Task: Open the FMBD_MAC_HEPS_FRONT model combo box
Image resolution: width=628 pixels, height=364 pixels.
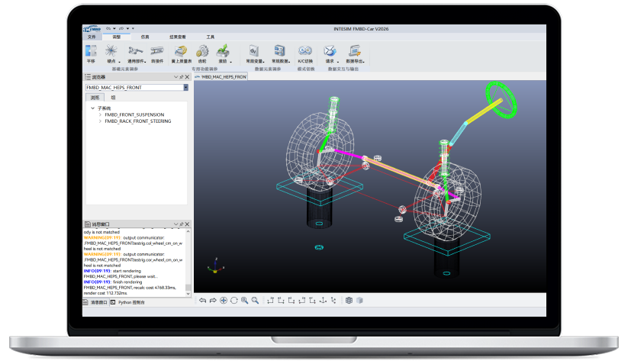Action: pos(137,87)
